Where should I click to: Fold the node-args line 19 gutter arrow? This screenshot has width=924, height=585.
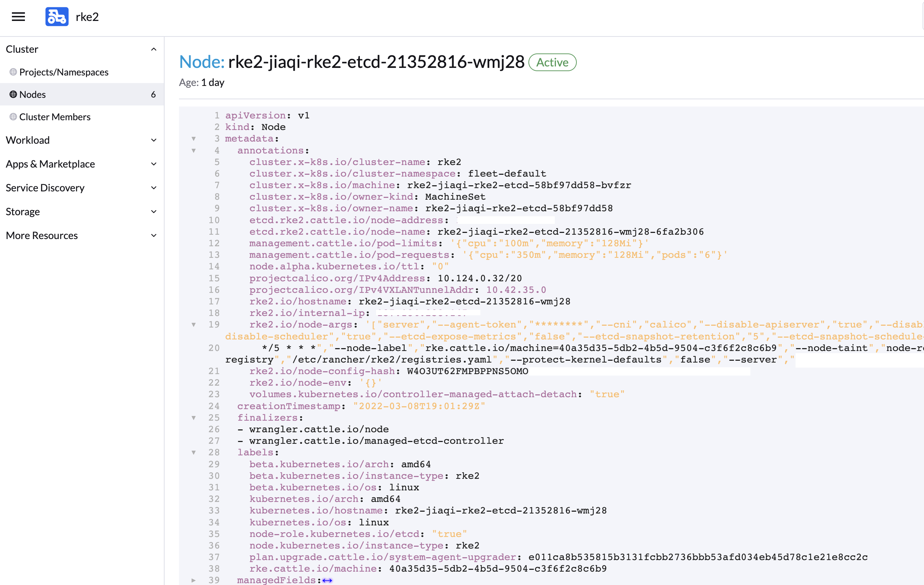[x=194, y=325]
